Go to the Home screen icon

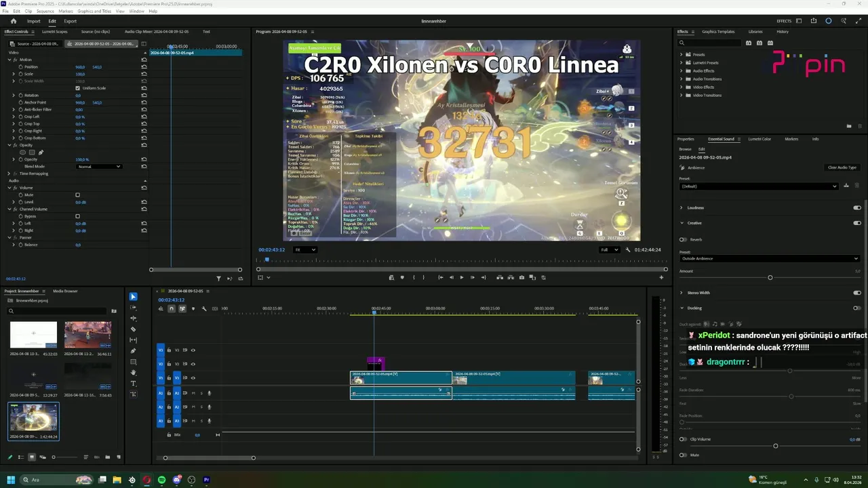(x=14, y=21)
